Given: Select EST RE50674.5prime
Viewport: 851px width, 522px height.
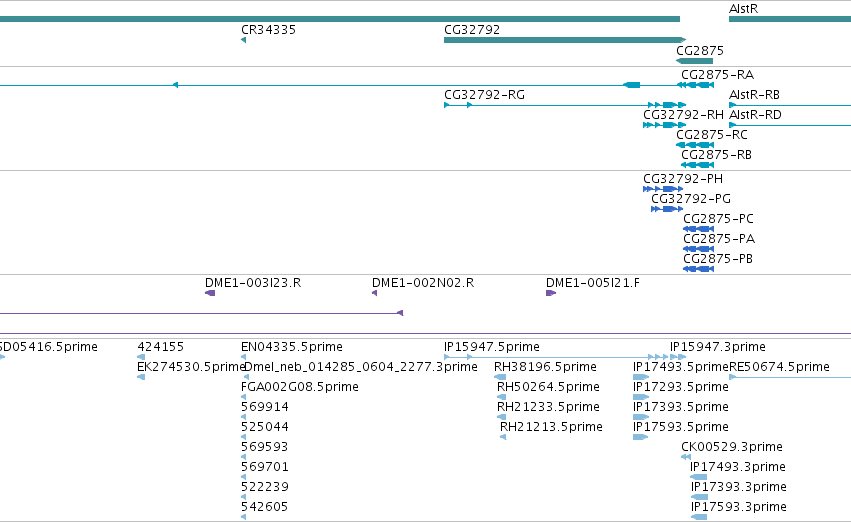Looking at the screenshot, I should (x=779, y=367).
